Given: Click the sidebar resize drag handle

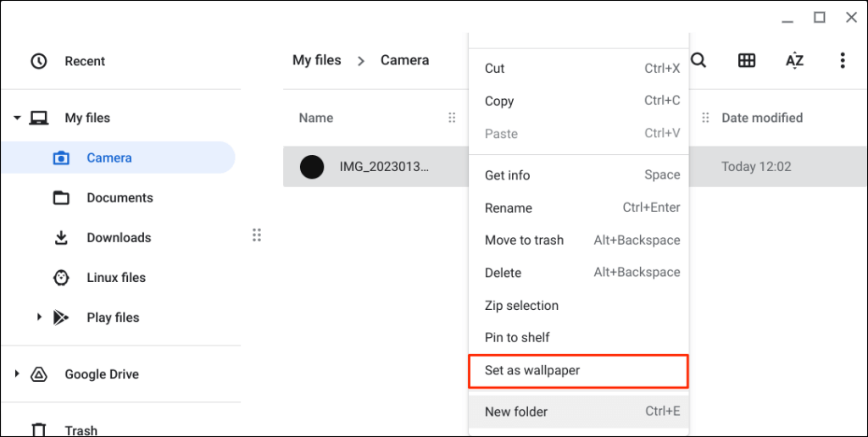Looking at the screenshot, I should coord(257,235).
